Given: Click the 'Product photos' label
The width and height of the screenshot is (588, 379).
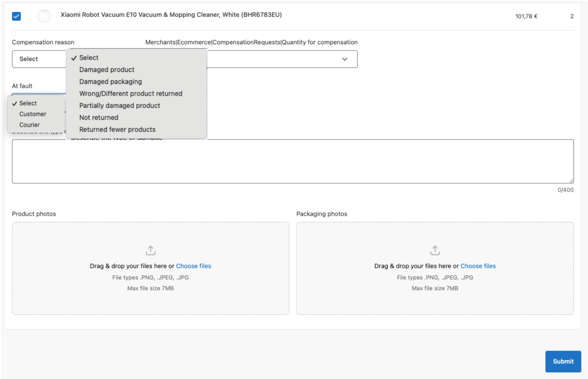Looking at the screenshot, I should [34, 214].
